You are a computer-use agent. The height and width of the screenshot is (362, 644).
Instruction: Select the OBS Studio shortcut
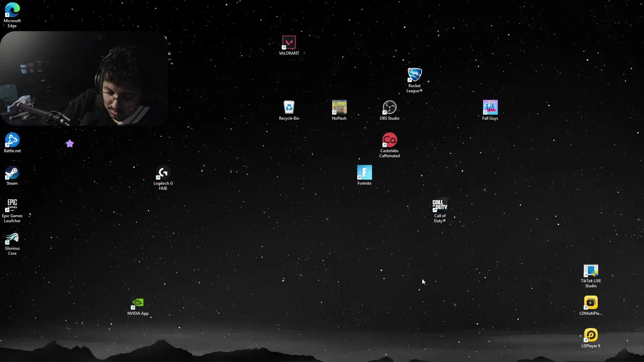click(389, 110)
